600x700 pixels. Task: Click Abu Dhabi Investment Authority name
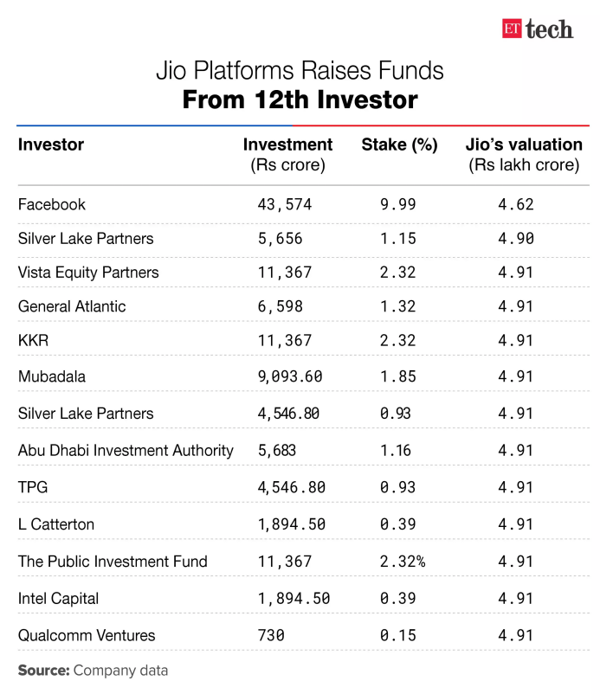[x=126, y=450]
